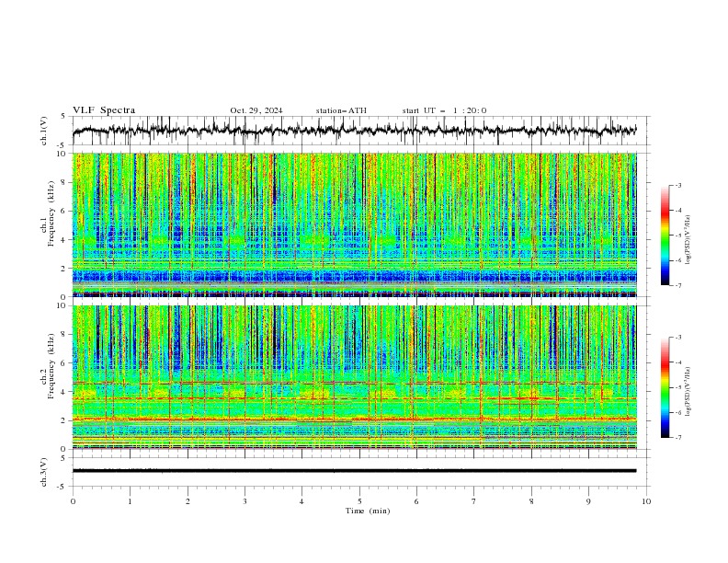
Task: Click the date text "Oct. 29, 2024"
Action: 256,110
